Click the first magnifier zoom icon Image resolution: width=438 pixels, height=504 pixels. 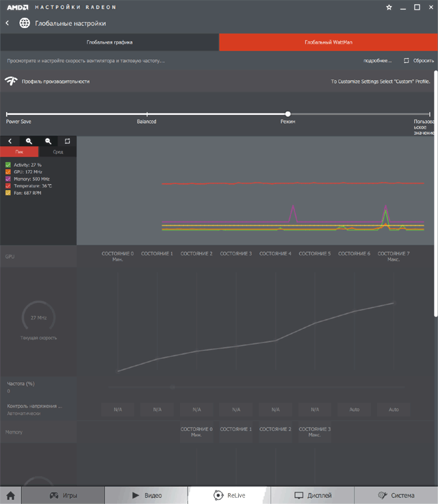point(29,141)
